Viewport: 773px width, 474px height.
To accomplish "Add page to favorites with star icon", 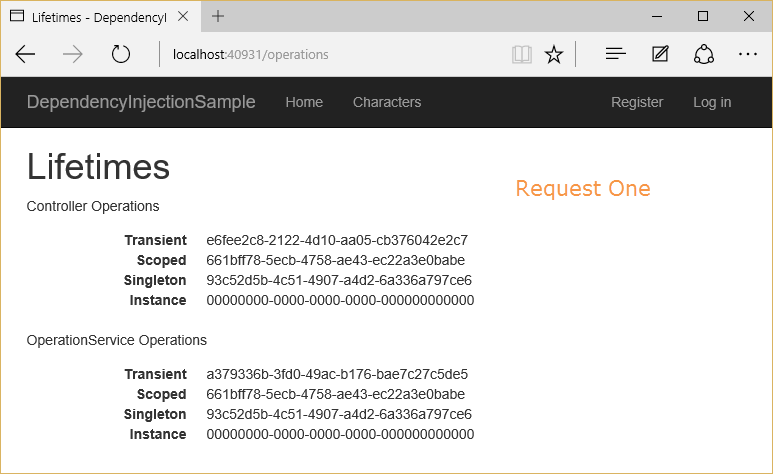I will click(554, 55).
